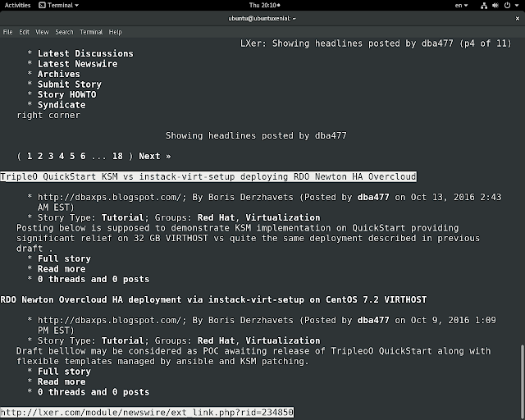Open the power icon in top bar
The width and height of the screenshot is (525, 420).
508,6
